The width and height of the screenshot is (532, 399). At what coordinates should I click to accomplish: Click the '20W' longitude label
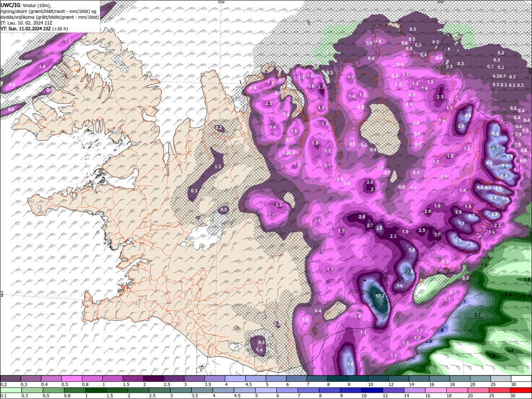221,2
